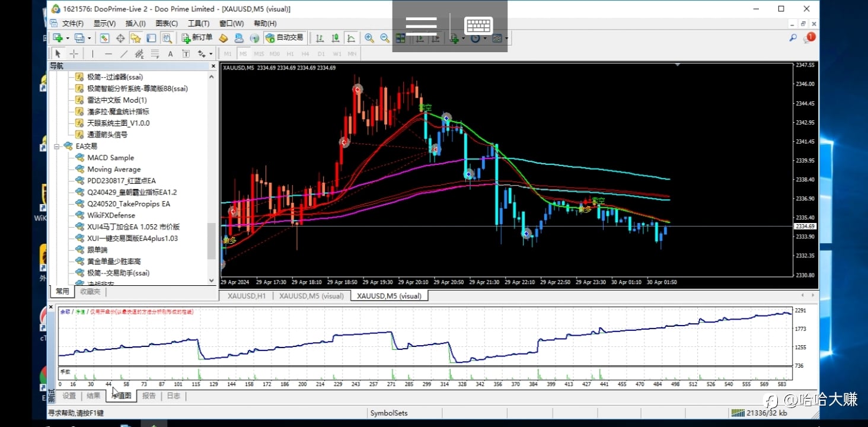
Task: Switch to the XAUUSD,H1 chart tab
Action: 246,296
